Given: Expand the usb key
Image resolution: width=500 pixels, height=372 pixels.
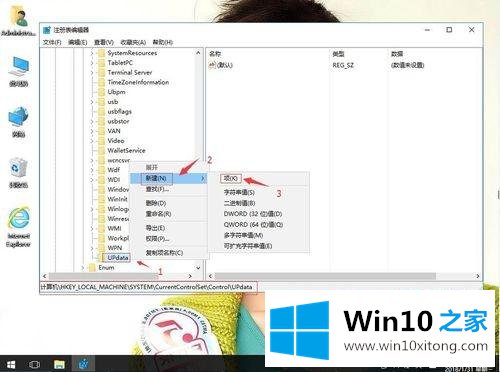Looking at the screenshot, I should (92, 102).
